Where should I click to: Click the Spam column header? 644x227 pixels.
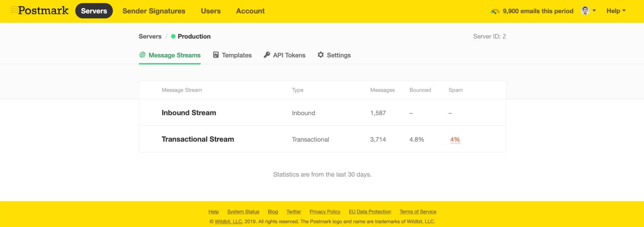456,90
